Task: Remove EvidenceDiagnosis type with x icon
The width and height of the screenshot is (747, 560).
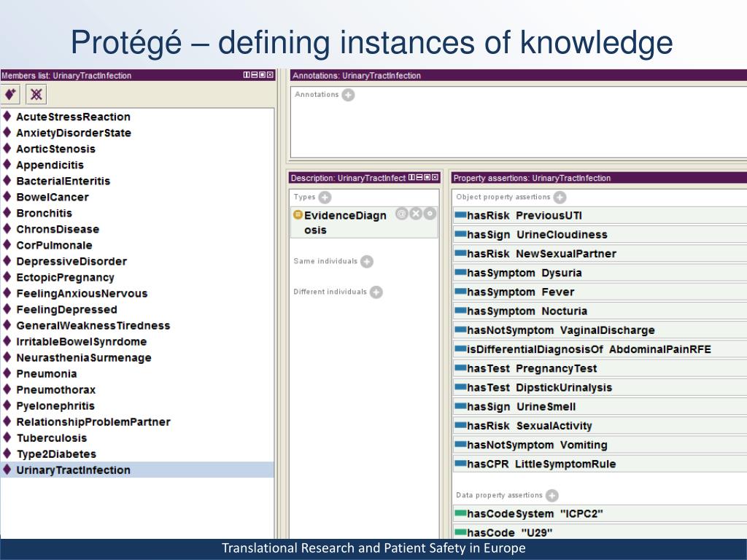Action: click(x=416, y=214)
